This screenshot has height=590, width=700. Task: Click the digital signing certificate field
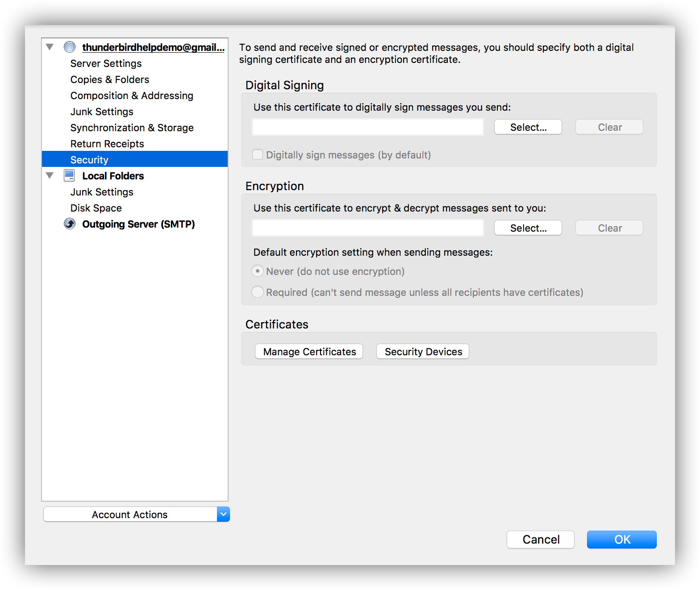click(x=368, y=127)
